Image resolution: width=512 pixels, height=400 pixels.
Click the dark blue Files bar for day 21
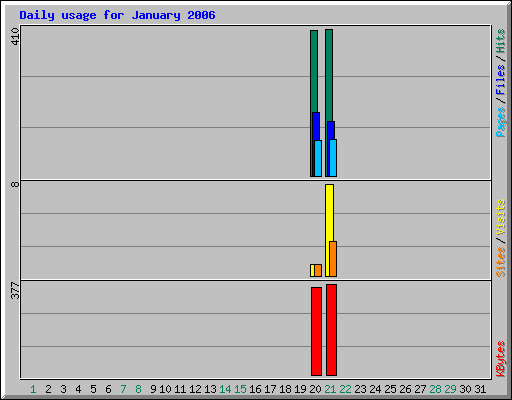click(331, 130)
